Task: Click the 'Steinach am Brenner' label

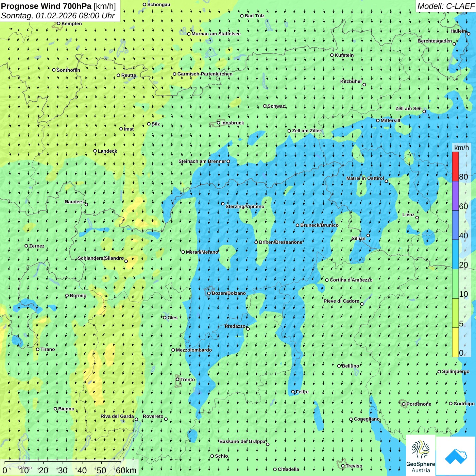Action: click(x=202, y=161)
